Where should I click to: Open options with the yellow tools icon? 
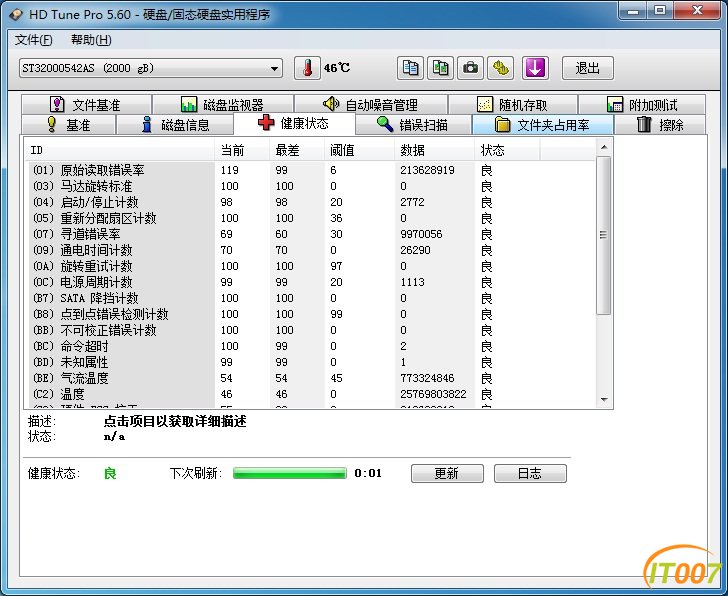pyautogui.click(x=500, y=68)
